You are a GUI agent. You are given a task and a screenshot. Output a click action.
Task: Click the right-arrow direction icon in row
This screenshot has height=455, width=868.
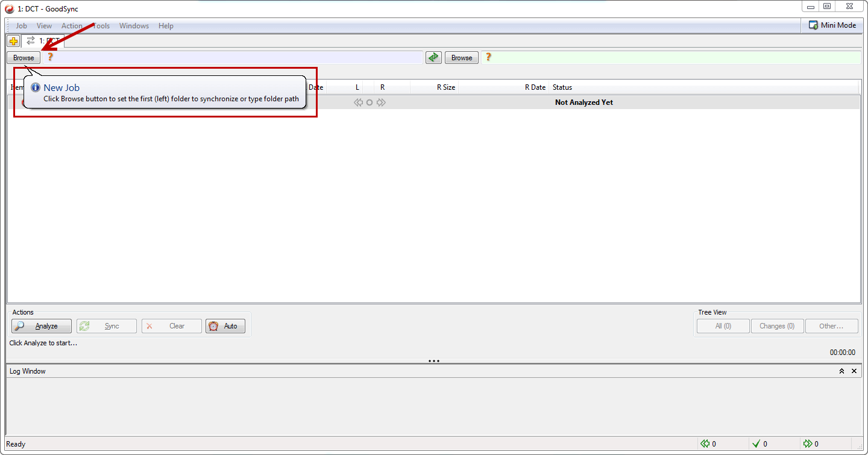pyautogui.click(x=381, y=102)
